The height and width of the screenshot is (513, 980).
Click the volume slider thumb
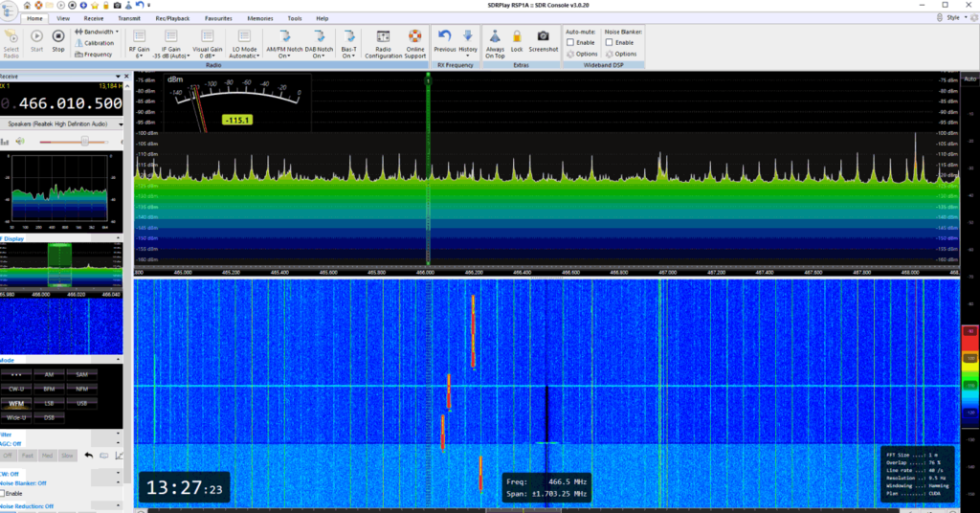click(84, 142)
